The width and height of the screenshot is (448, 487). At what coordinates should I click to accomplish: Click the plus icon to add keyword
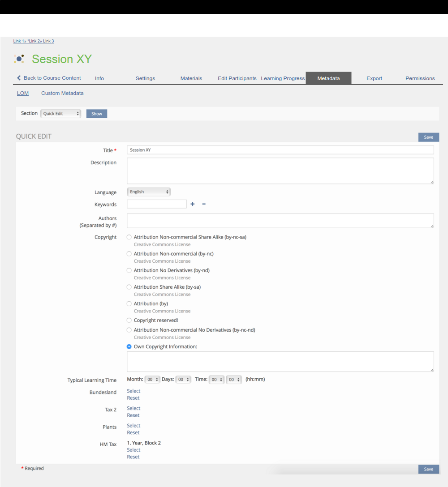click(x=193, y=204)
